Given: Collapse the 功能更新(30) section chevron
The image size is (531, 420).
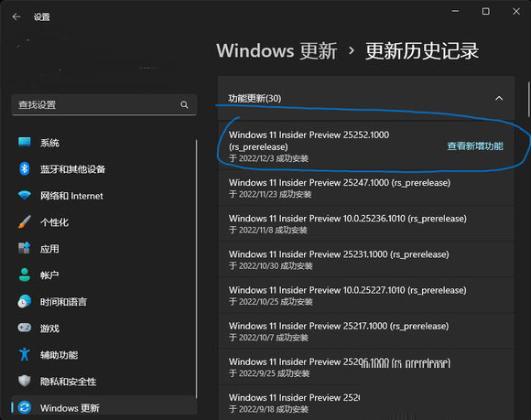Looking at the screenshot, I should tap(499, 99).
